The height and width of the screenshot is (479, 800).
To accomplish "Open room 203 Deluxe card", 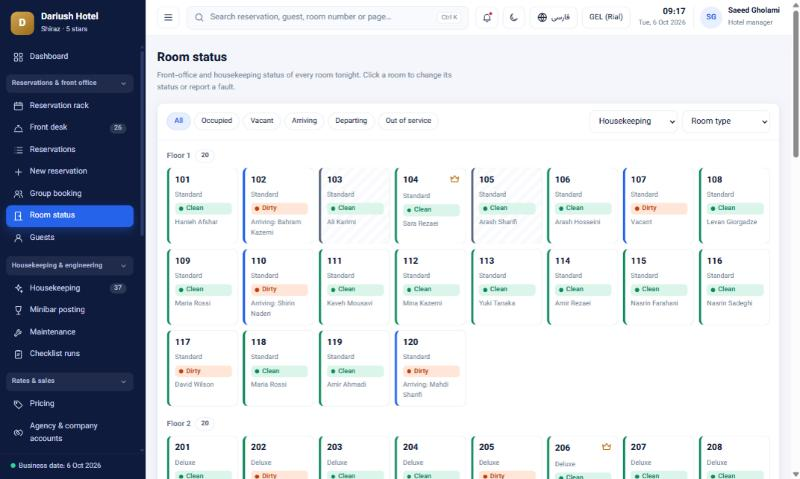I will [355, 458].
